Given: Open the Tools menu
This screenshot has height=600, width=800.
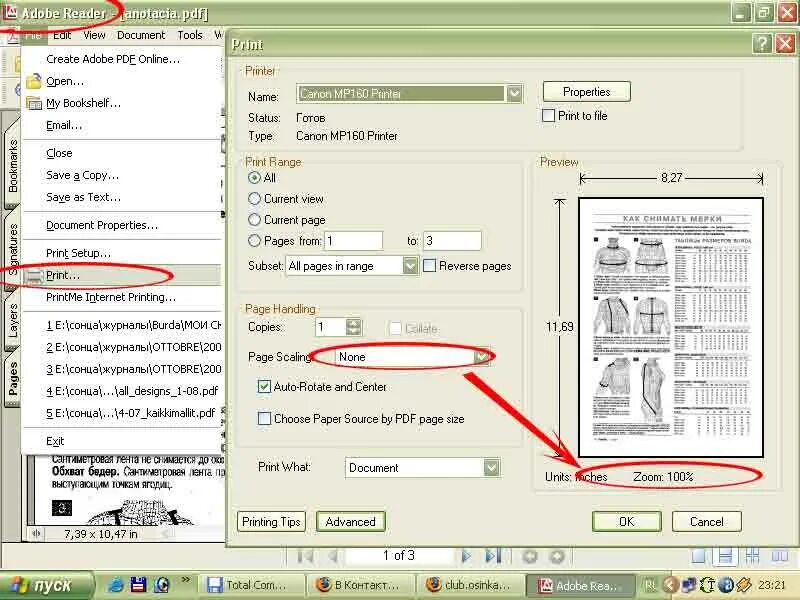Looking at the screenshot, I should (x=190, y=35).
